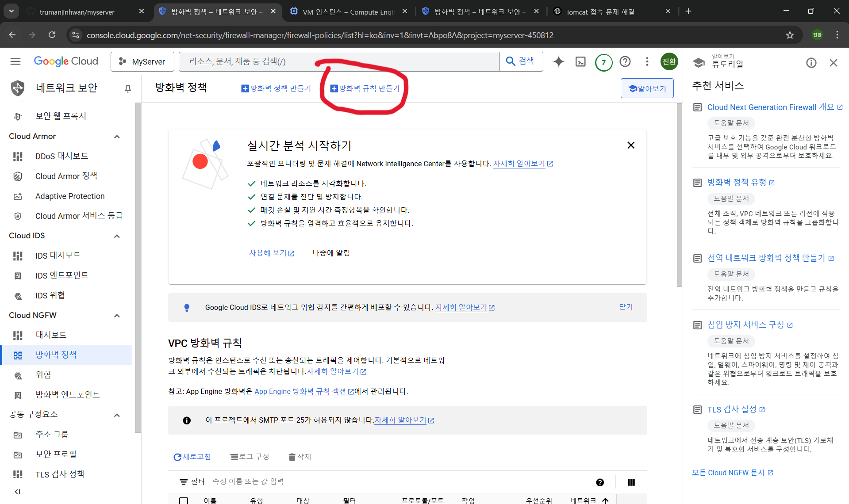Open the column display options icon
The width and height of the screenshot is (849, 504).
coord(631,482)
